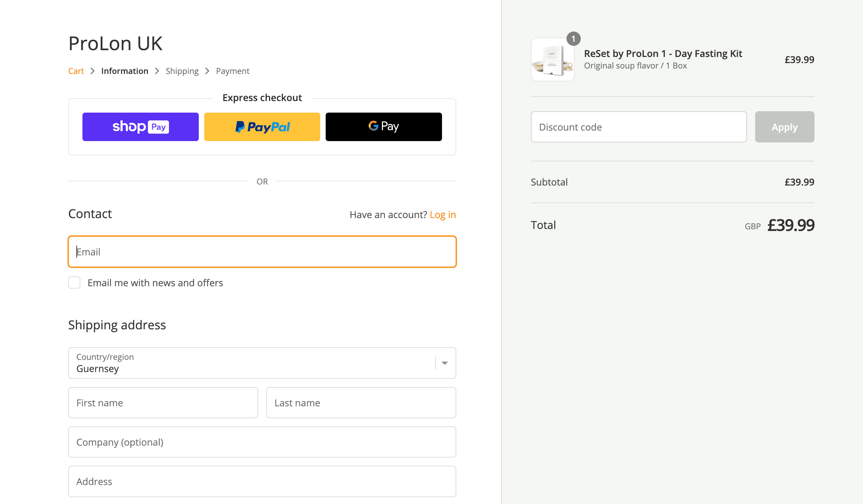Click the quantity badge on product image
863x504 pixels.
(573, 39)
